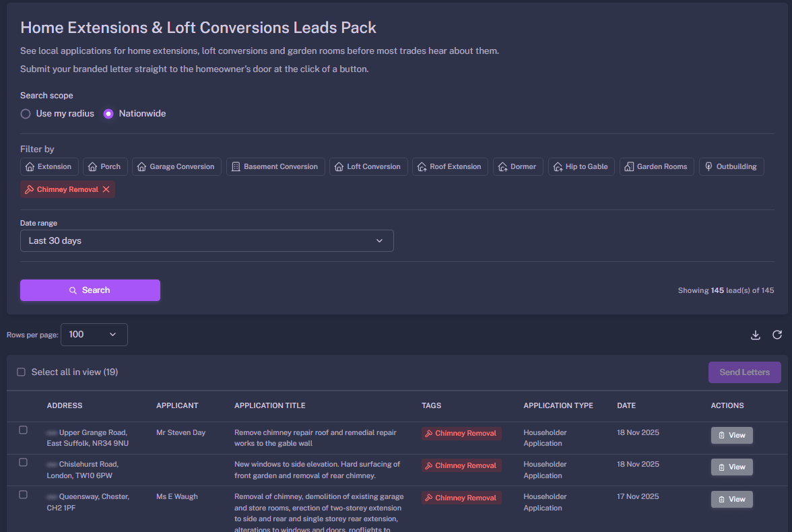Select the Basement Conversion filter chip

click(275, 166)
